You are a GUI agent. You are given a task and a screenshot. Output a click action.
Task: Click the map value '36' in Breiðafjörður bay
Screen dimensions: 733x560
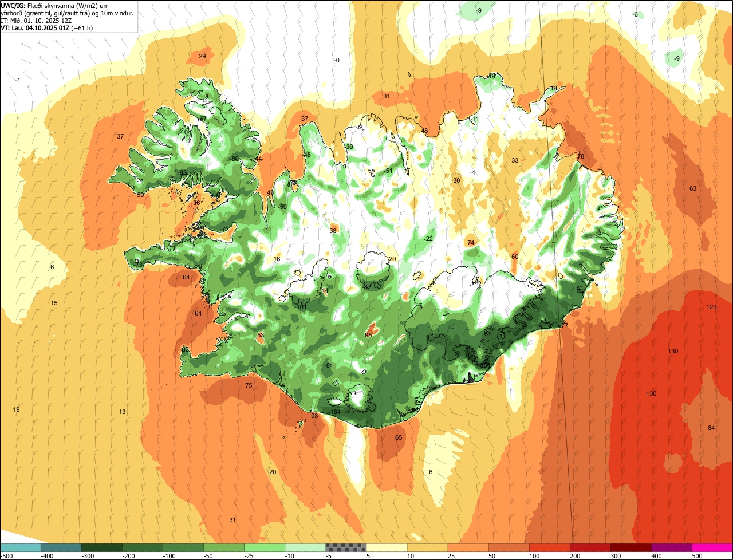(x=196, y=203)
